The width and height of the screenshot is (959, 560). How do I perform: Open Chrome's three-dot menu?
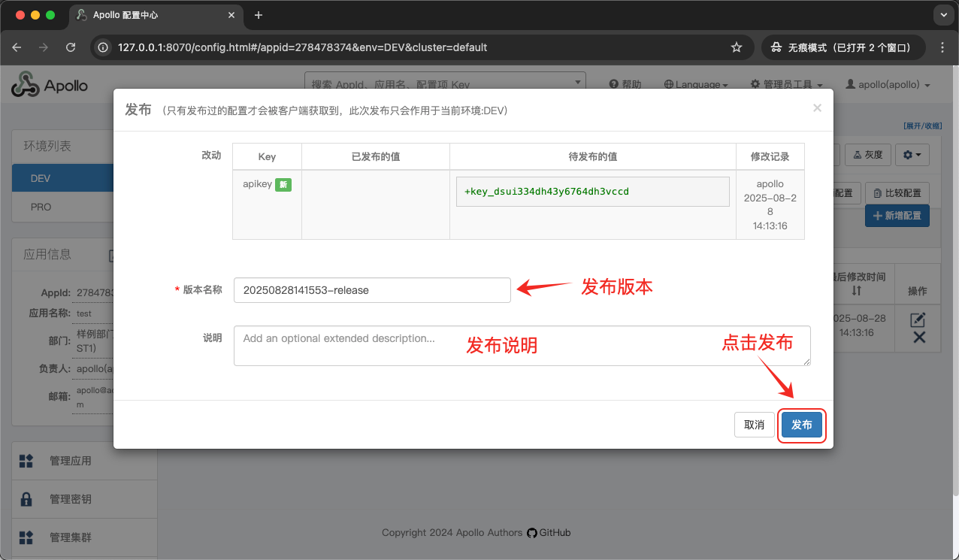[x=942, y=47]
